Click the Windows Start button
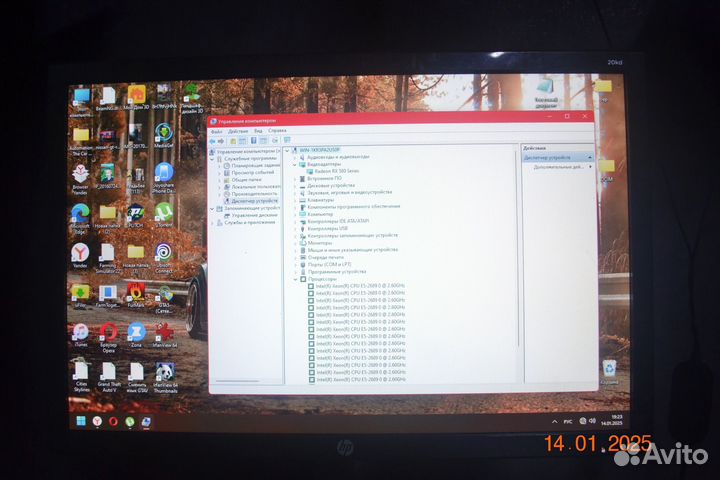The height and width of the screenshot is (480, 720). pos(78,421)
